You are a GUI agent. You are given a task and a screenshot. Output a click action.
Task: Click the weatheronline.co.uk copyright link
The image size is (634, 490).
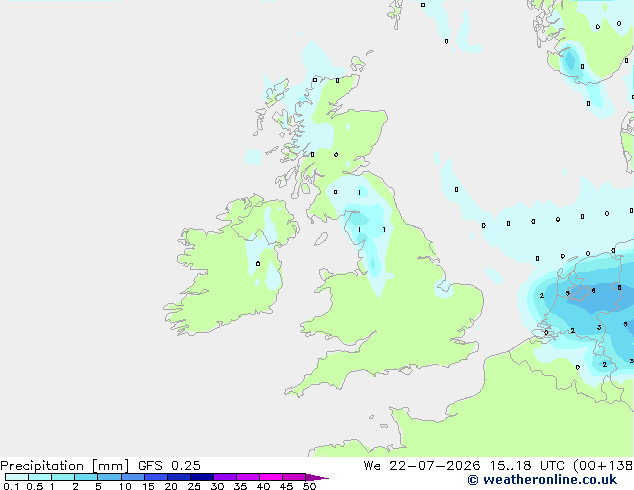click(542, 480)
